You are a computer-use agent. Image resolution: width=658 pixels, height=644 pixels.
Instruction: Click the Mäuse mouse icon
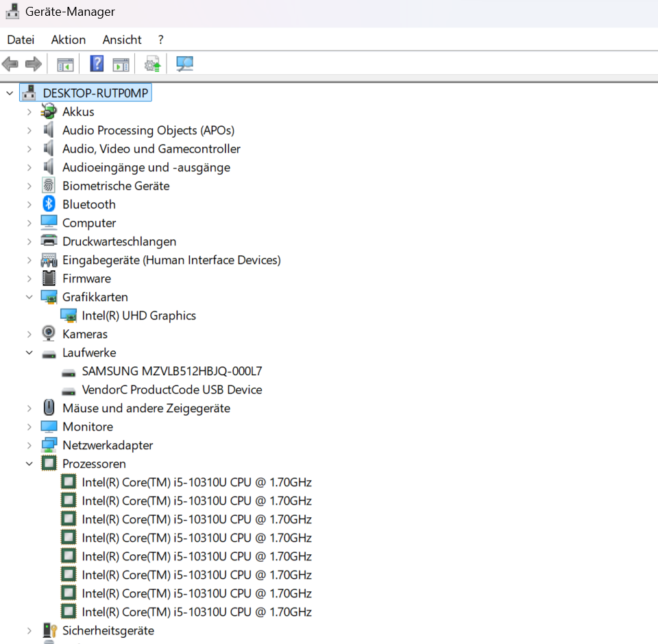49,407
